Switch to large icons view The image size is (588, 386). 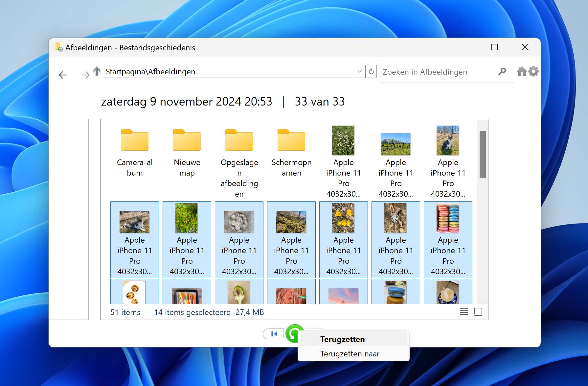click(478, 312)
